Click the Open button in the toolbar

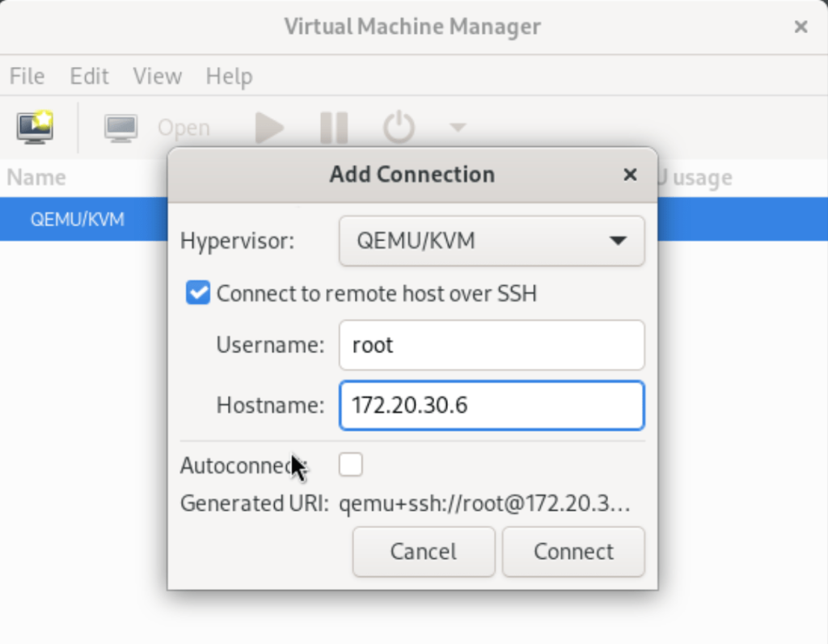[x=184, y=127]
